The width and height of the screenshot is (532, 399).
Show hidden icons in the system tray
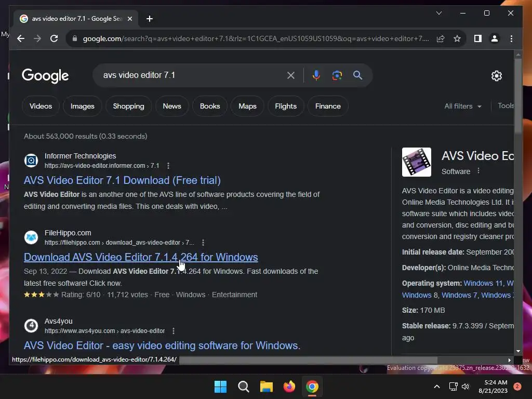pyautogui.click(x=437, y=387)
